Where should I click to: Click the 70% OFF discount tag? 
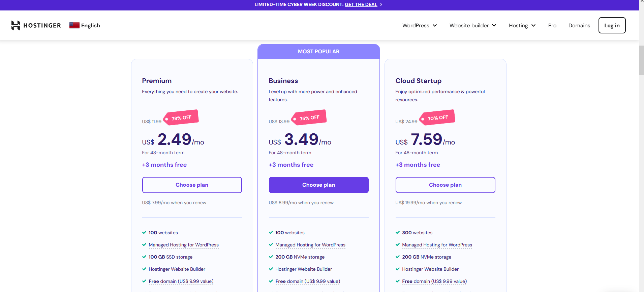(x=437, y=118)
